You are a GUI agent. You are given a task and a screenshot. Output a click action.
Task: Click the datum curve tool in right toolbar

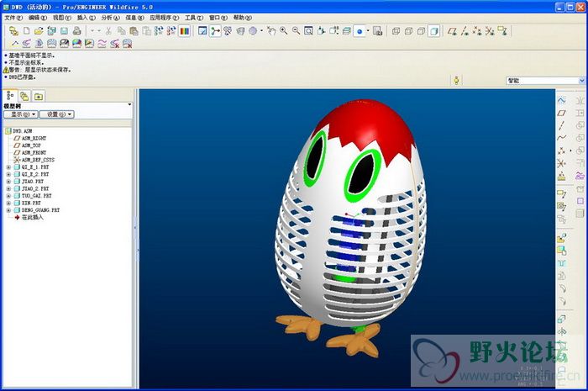[561, 138]
